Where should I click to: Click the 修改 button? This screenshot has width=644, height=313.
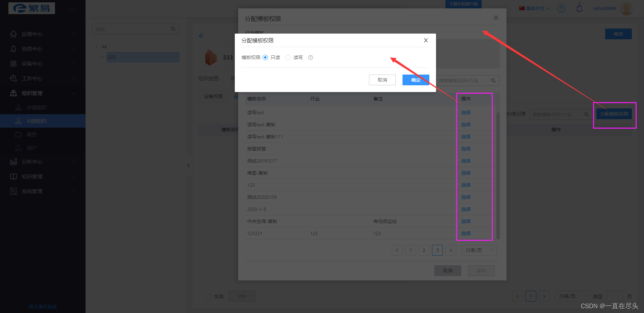coord(618,34)
